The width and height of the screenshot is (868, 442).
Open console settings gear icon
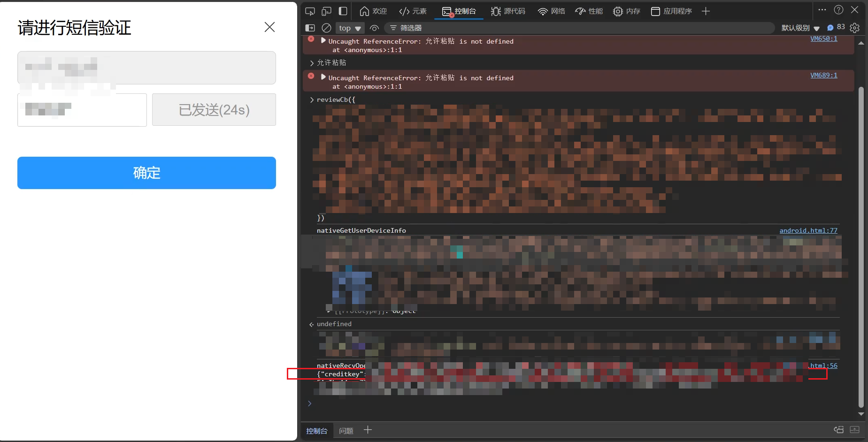(854, 28)
